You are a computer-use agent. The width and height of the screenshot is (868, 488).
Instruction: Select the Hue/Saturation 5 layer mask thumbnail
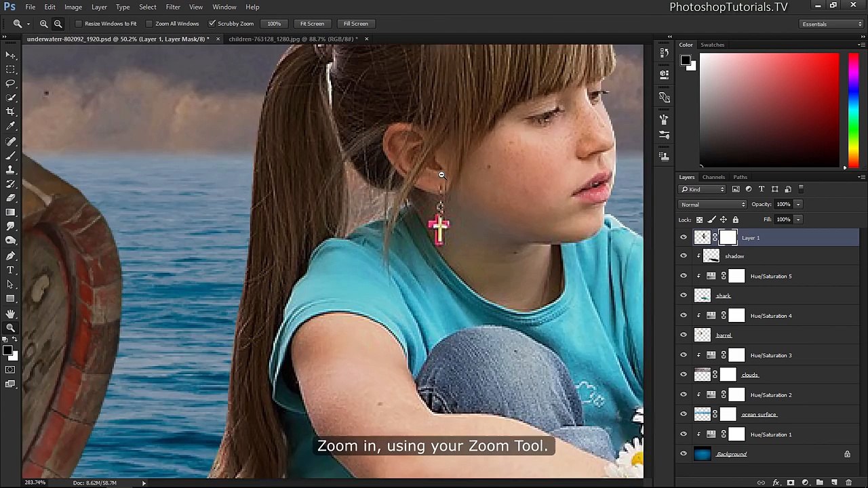pyautogui.click(x=736, y=276)
